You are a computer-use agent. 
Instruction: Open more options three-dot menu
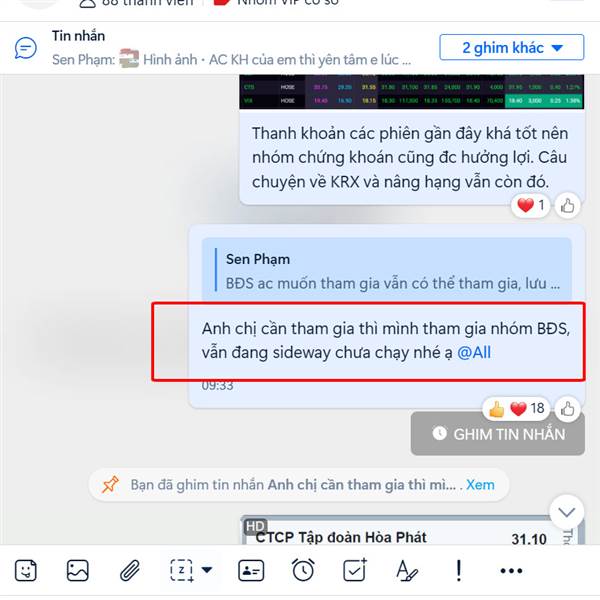coord(511,571)
